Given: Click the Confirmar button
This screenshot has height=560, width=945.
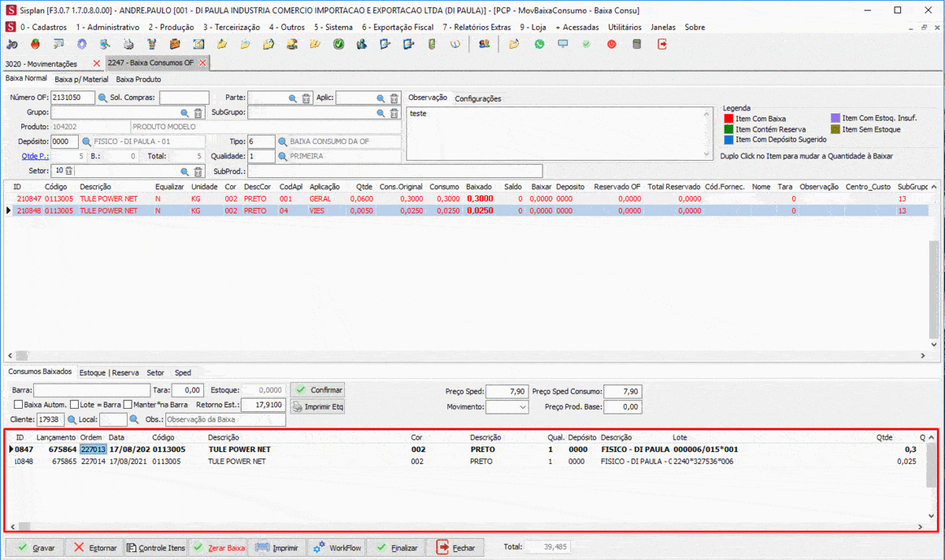Looking at the screenshot, I should click(317, 390).
